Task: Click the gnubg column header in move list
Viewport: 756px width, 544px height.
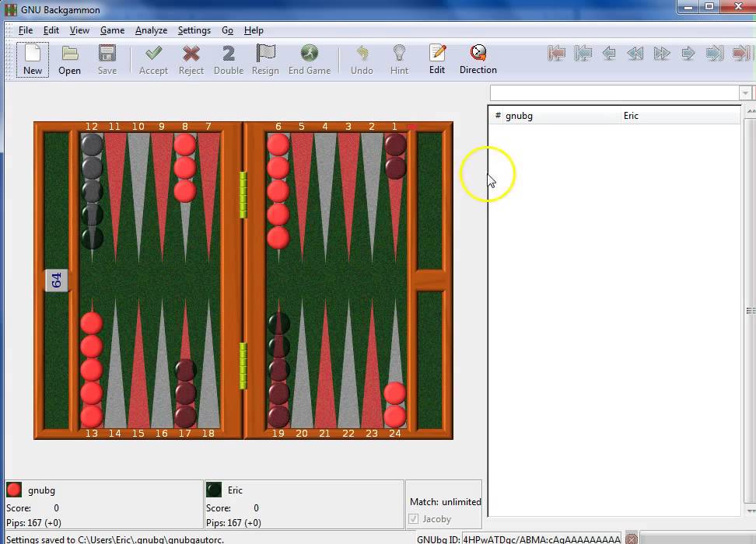Action: click(562, 116)
